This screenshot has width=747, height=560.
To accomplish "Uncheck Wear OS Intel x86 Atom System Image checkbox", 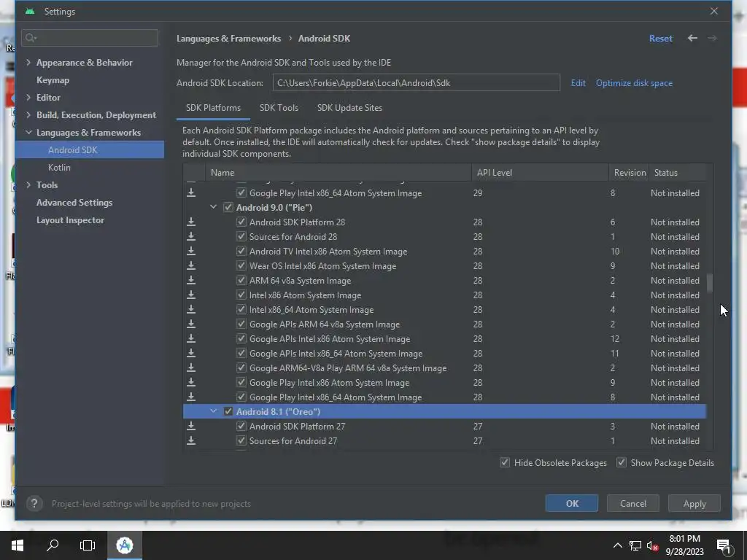I will click(241, 265).
